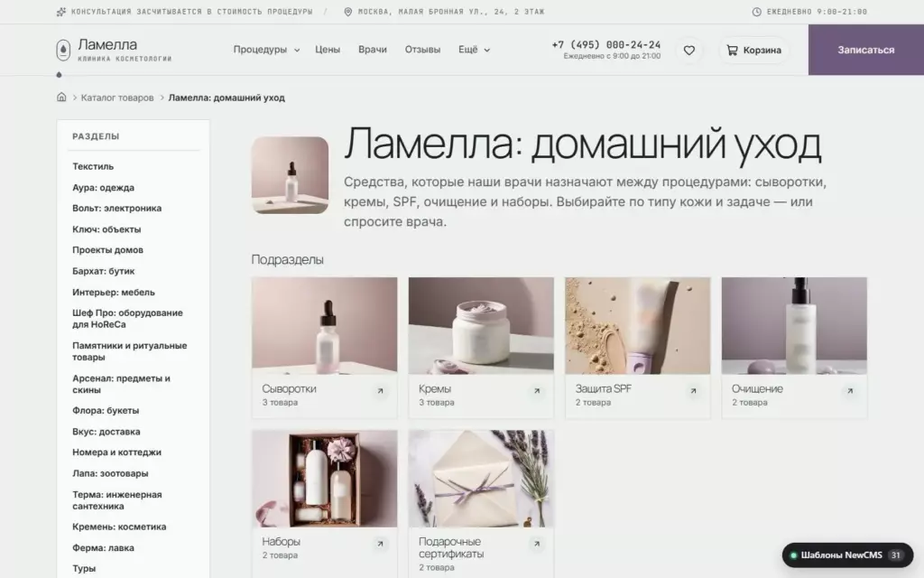Select Шеф Про: оборудование для HoReCa

pyautogui.click(x=127, y=319)
